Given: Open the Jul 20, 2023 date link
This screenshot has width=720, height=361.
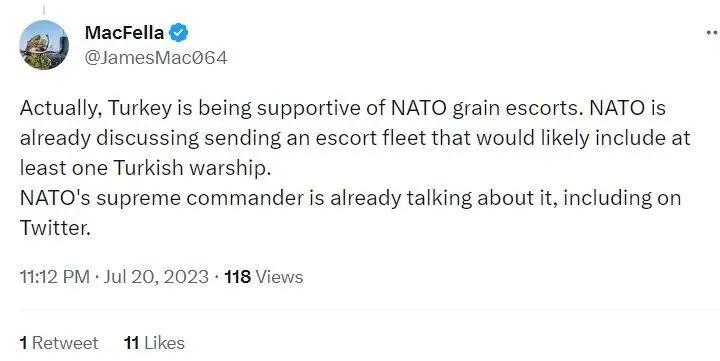Looking at the screenshot, I should click(x=156, y=277).
